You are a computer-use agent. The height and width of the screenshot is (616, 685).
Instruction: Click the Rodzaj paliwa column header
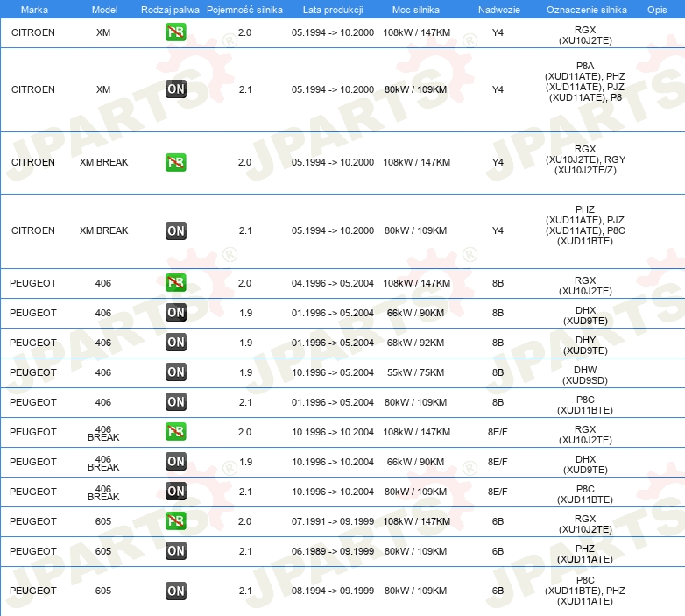pyautogui.click(x=170, y=10)
